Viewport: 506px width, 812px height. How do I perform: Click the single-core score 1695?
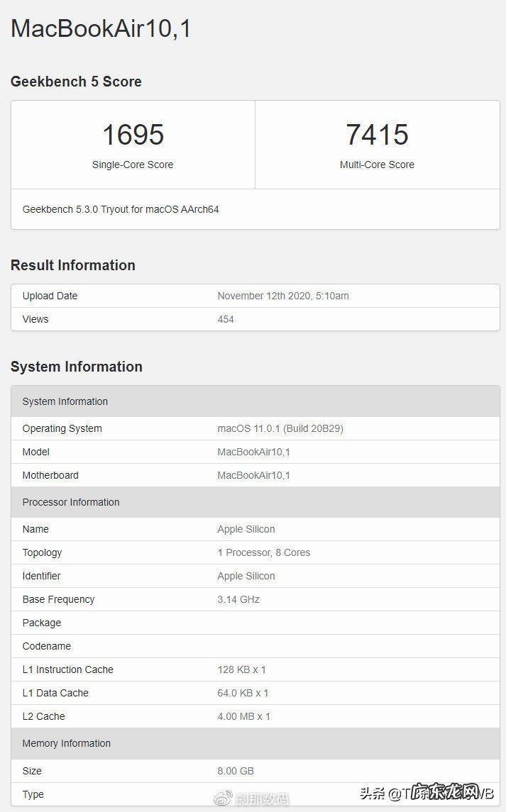[x=133, y=135]
